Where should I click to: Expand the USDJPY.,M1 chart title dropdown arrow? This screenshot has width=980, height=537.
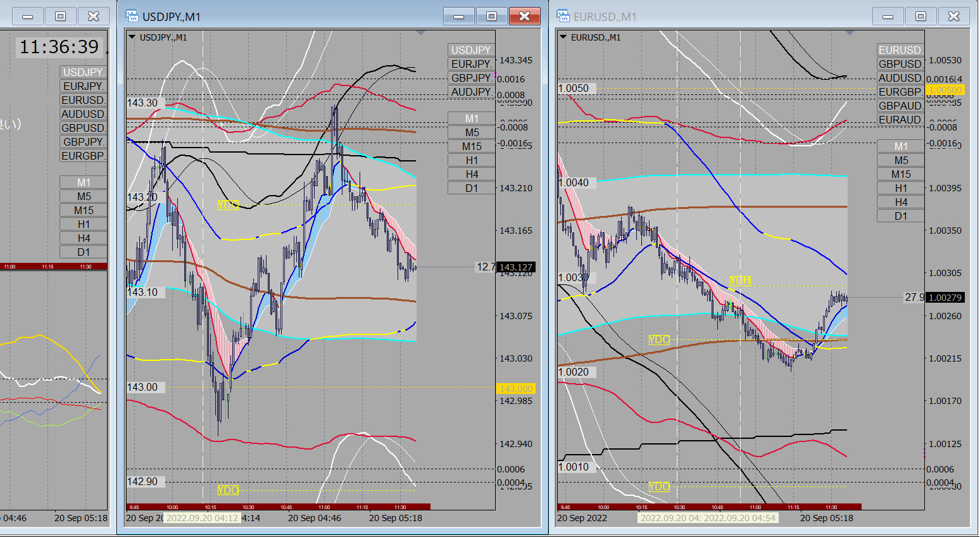point(132,37)
